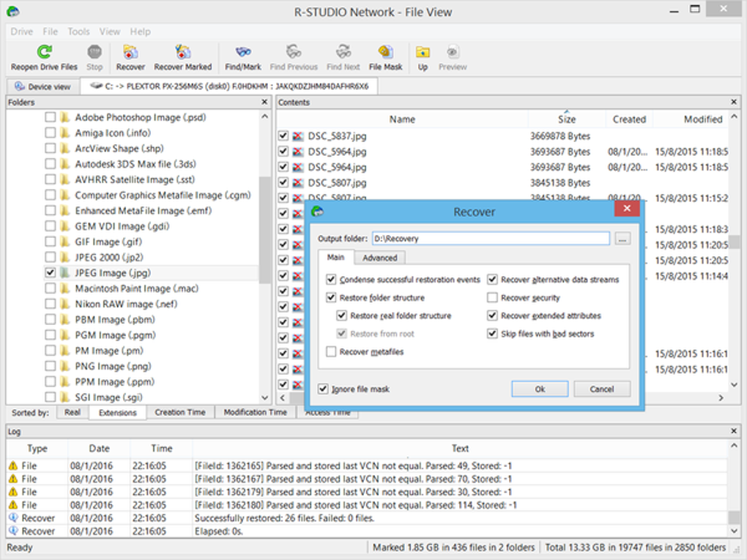Toggle Condense successful restoration events

(331, 280)
